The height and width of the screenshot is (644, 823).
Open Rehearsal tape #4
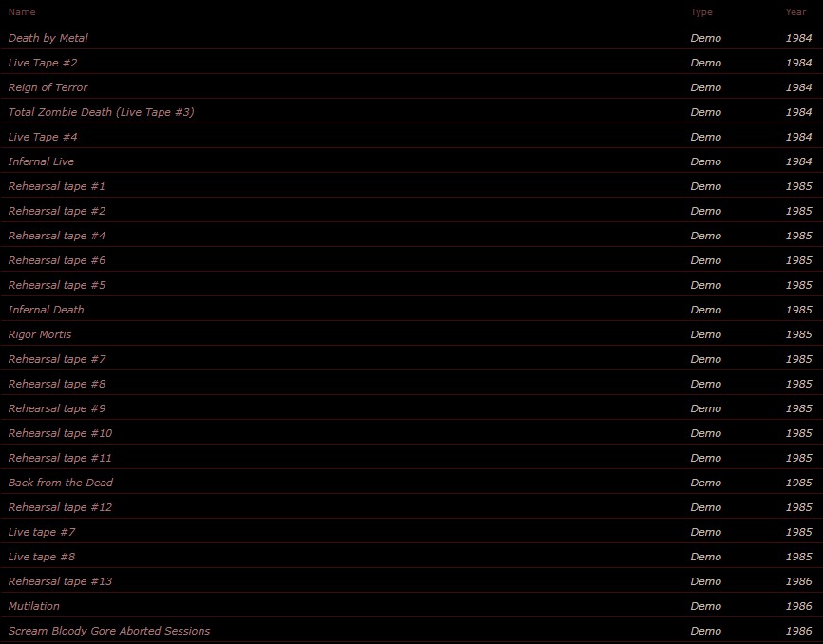point(57,236)
